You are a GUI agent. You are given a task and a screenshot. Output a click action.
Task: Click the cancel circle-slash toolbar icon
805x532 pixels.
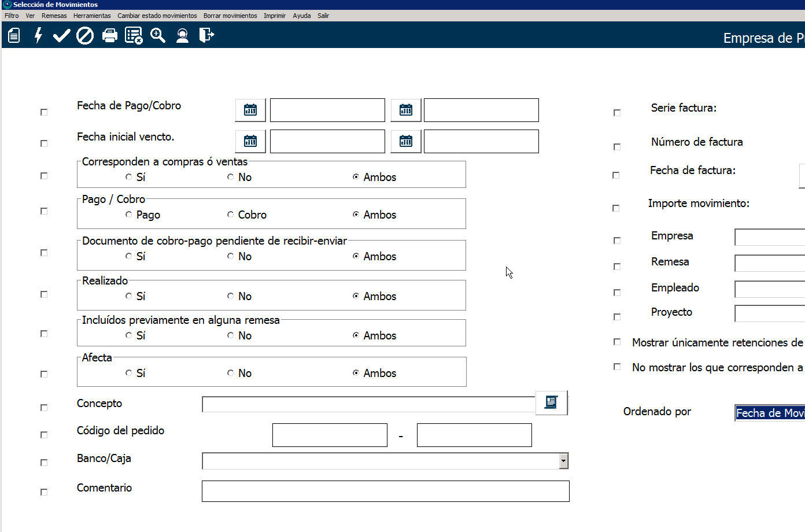tap(85, 36)
